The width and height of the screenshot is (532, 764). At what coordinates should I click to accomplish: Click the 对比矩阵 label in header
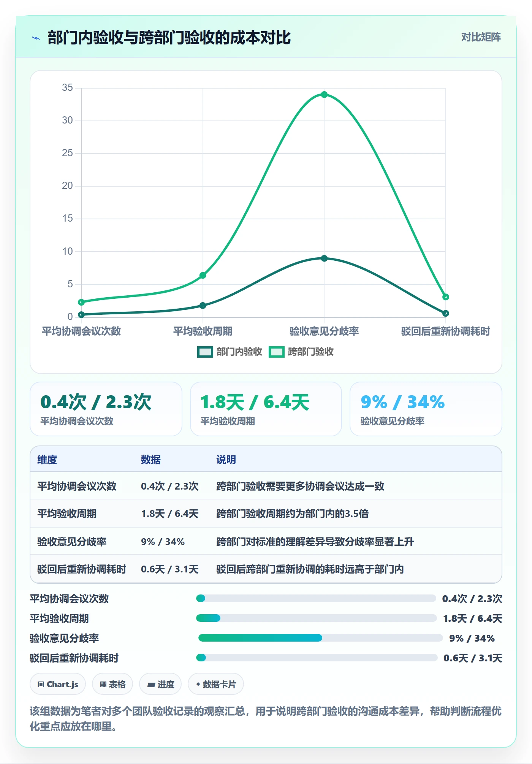[x=481, y=37]
